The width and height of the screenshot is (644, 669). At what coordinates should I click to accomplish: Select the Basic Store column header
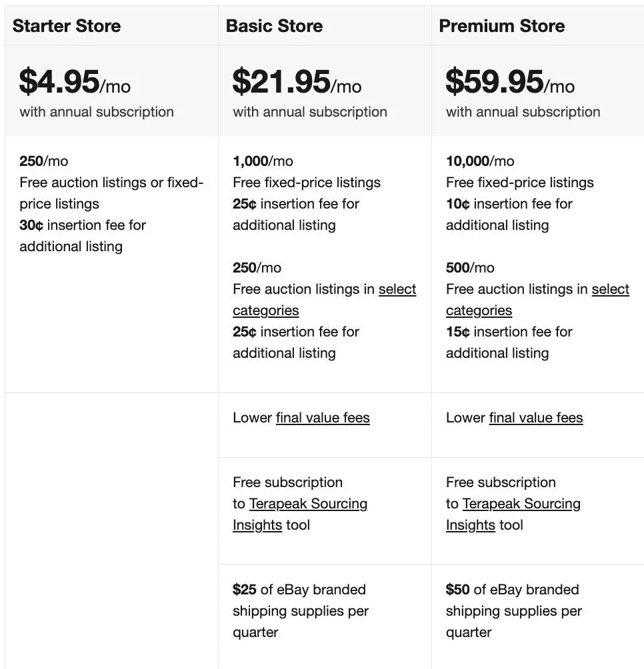click(274, 26)
